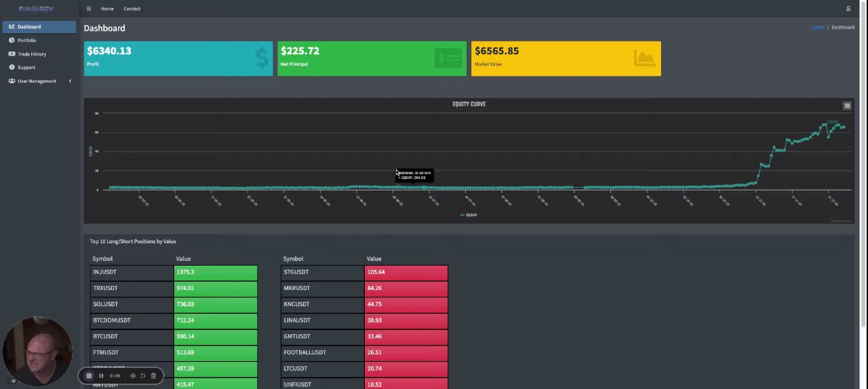Toggle the camera switch below the webcam bubble
Screen dimensions: 868x389
point(12,381)
